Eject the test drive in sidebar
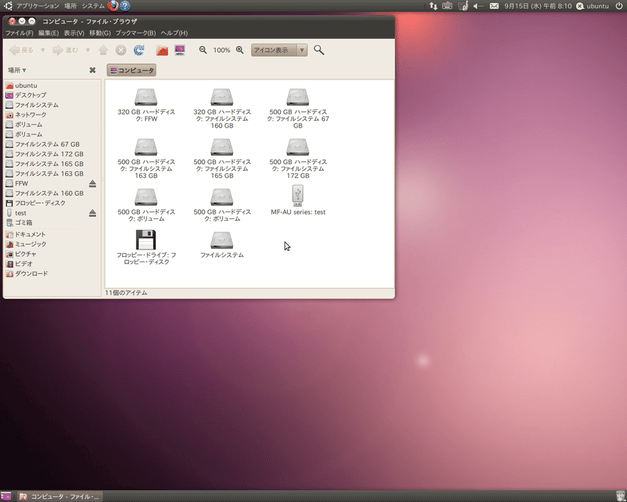627x502 pixels. click(92, 213)
